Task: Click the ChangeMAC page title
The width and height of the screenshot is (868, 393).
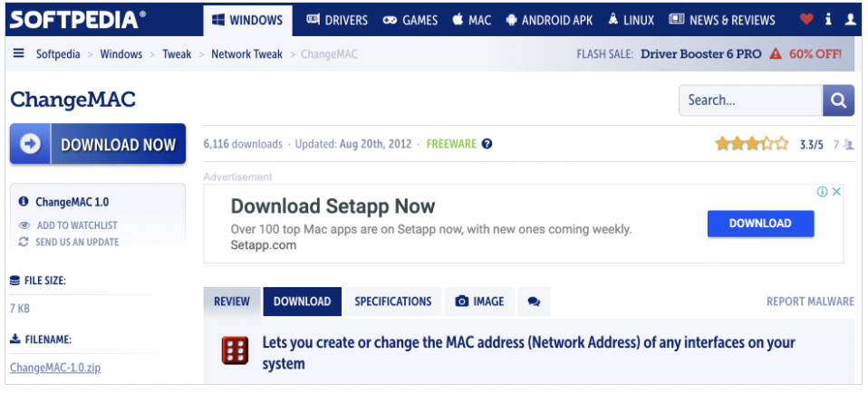Action: pos(72,101)
